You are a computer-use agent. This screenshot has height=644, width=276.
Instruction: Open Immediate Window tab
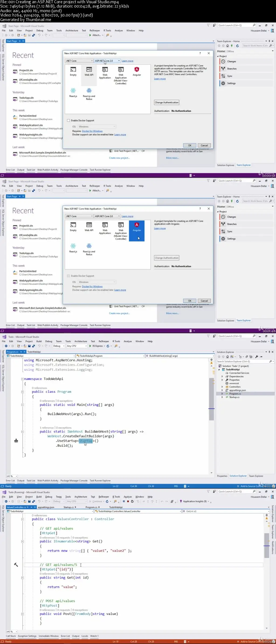pos(49,636)
